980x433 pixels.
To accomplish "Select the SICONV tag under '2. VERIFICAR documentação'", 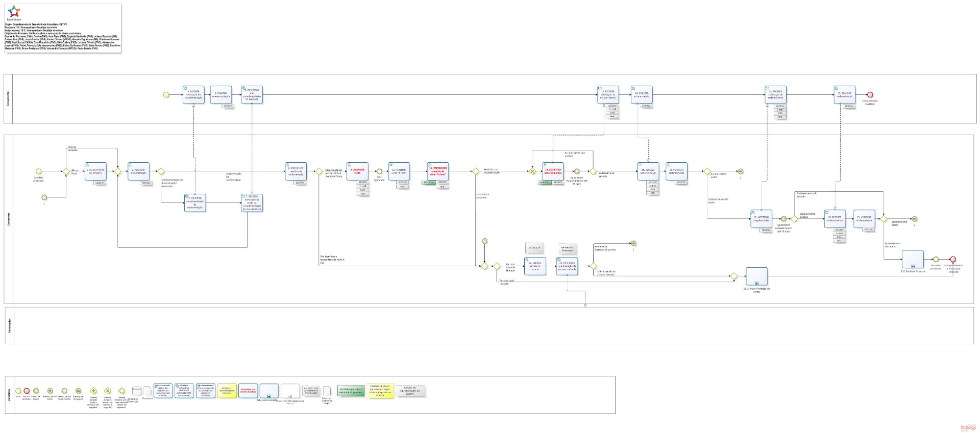I will [146, 183].
